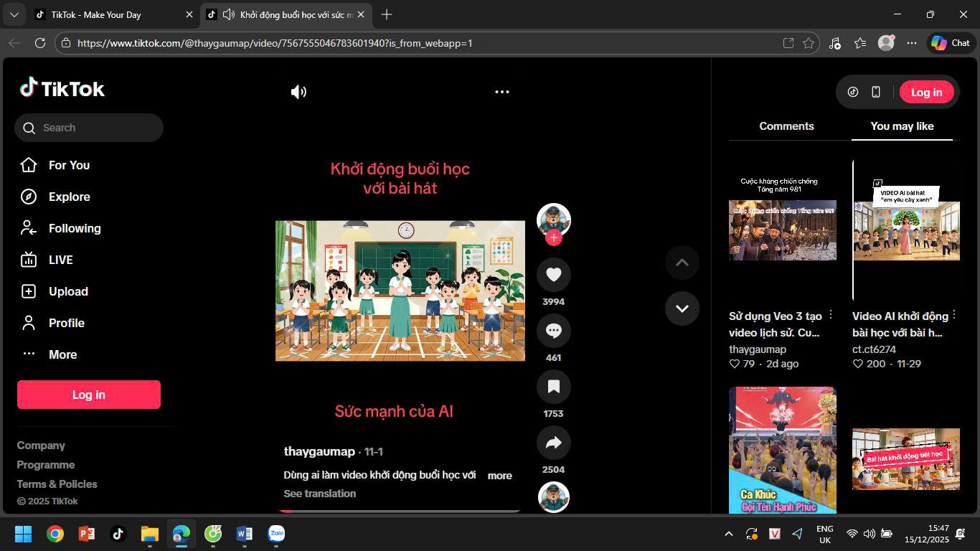
Task: Switch to the Comments tab
Action: (786, 126)
